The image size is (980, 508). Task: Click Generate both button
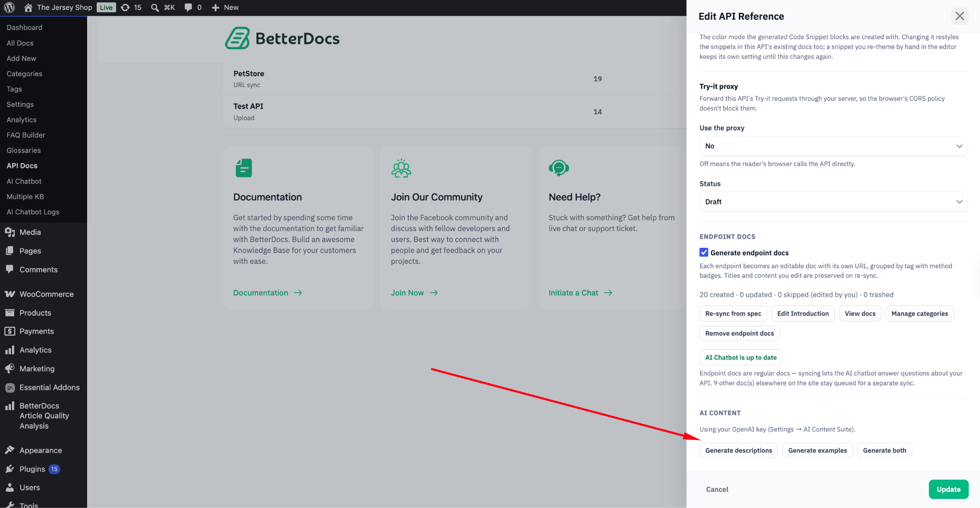(885, 451)
